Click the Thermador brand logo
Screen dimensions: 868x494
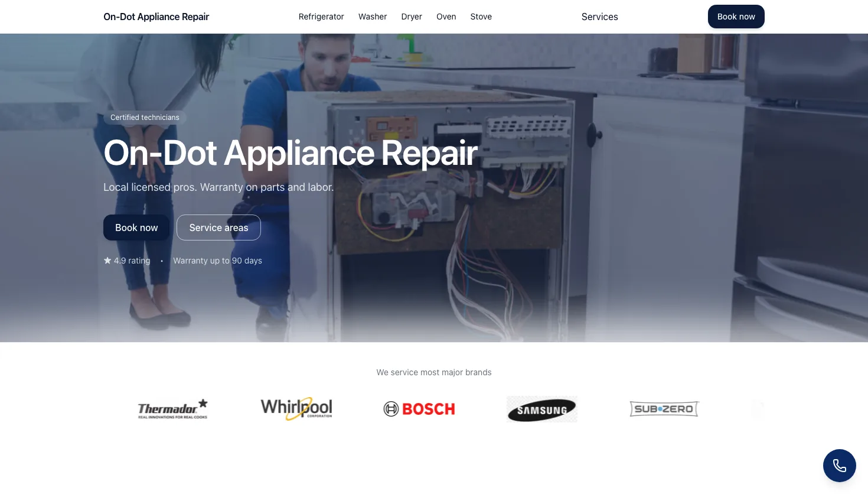(x=172, y=409)
